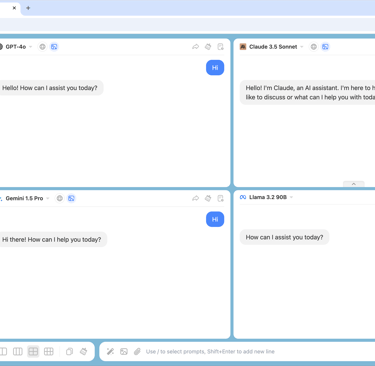Select the four-panel grid layout

tap(33, 351)
